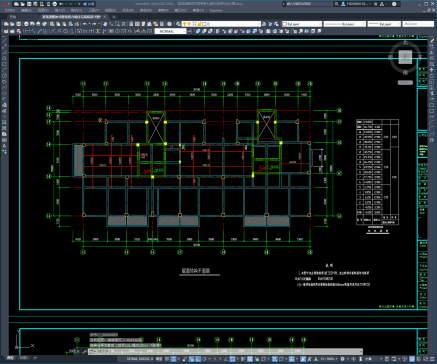Viewport: 437px width, 364px height.
Task: Open the ByLayer lineweight dropdown
Action: point(384,24)
